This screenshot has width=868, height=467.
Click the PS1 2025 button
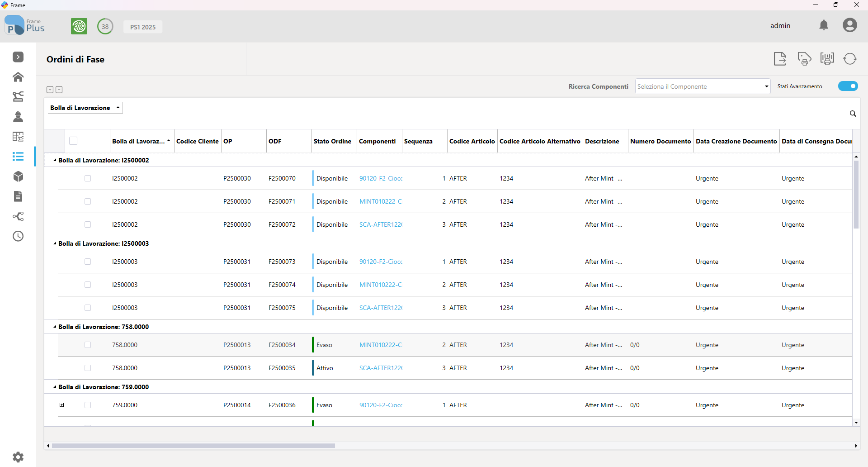click(x=143, y=27)
